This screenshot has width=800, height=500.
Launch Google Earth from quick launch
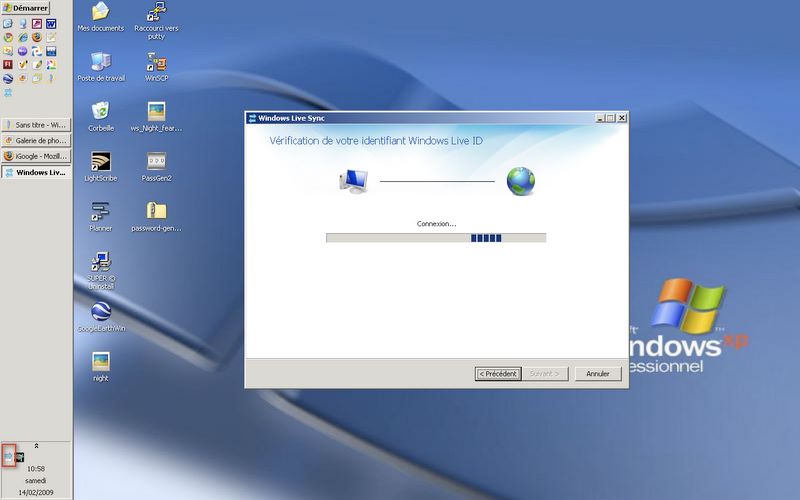click(8, 79)
